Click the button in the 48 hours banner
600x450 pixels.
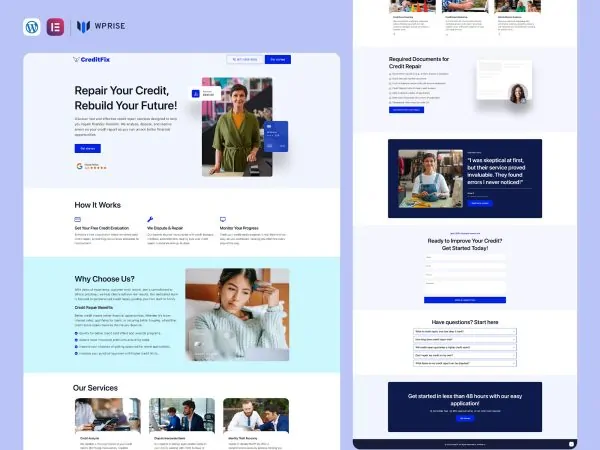pos(465,419)
